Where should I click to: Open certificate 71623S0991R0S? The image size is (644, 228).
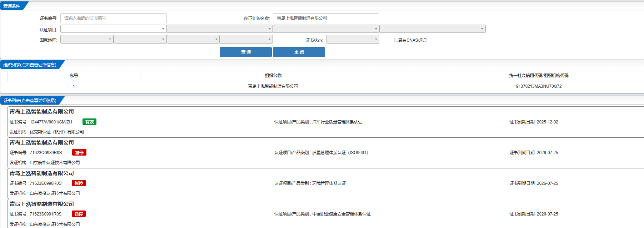pos(46,214)
